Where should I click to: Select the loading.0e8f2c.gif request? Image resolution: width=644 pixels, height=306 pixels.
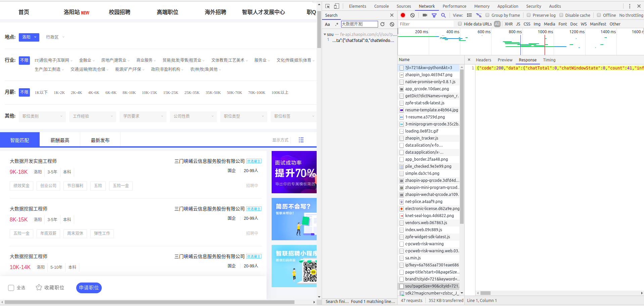pyautogui.click(x=429, y=131)
